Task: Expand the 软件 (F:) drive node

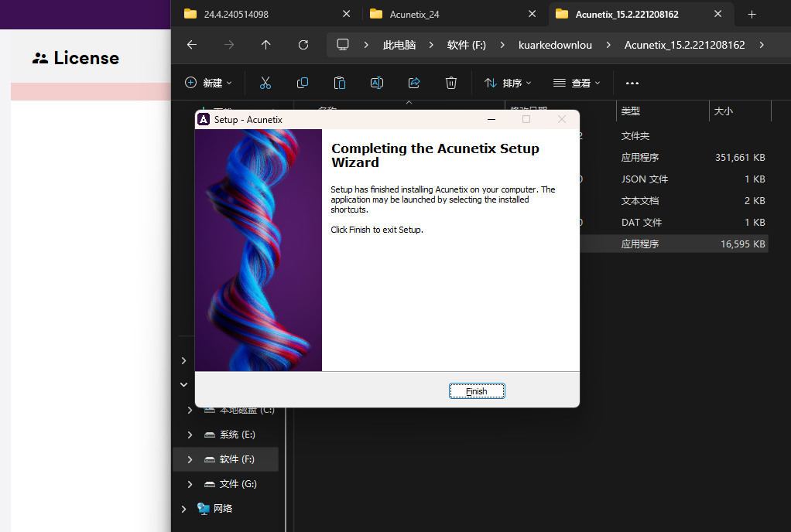Action: click(x=190, y=459)
